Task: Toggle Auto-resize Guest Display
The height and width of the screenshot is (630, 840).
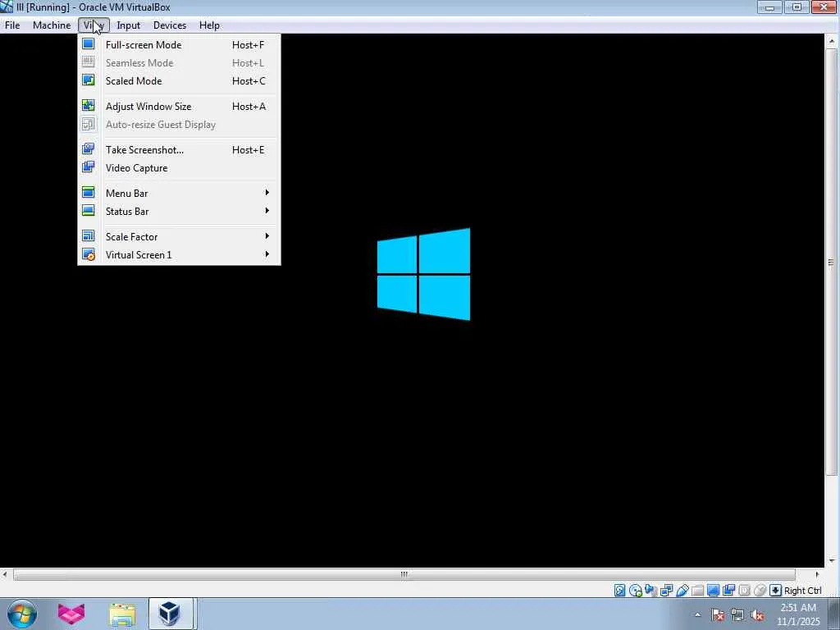Action: point(179,125)
